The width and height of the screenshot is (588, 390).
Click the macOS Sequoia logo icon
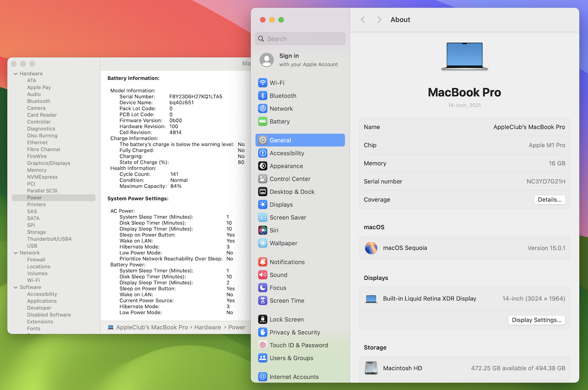point(371,248)
